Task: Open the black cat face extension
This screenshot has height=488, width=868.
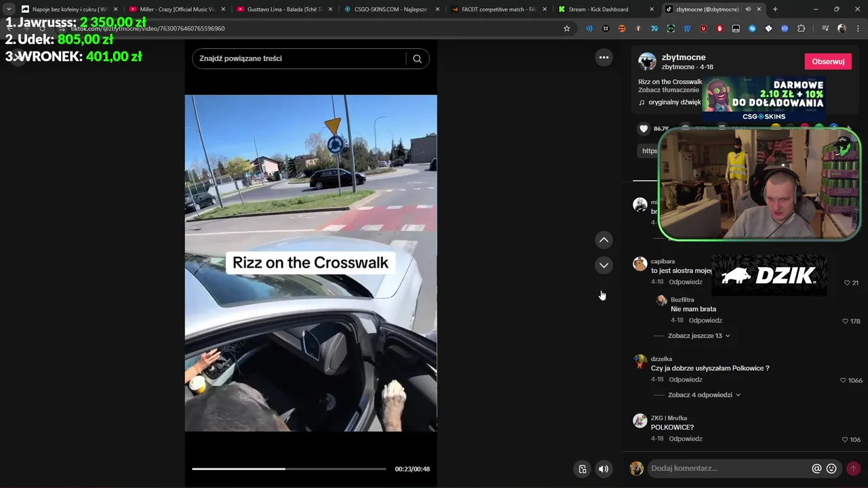Action: (x=606, y=28)
